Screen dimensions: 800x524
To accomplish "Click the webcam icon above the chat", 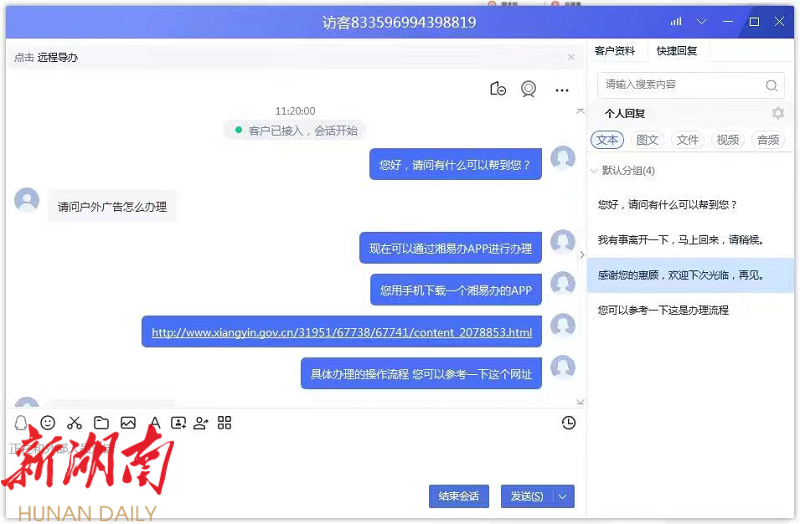I will [528, 89].
